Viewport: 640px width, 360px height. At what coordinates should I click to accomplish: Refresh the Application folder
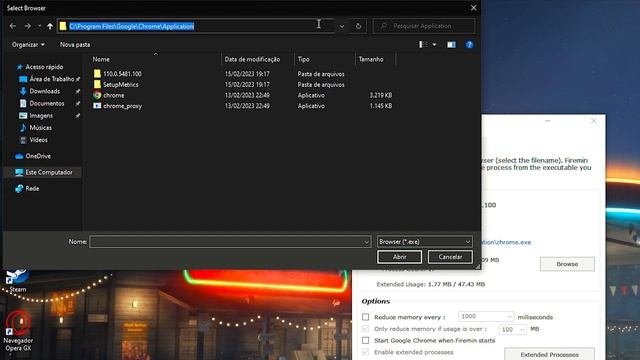click(358, 26)
